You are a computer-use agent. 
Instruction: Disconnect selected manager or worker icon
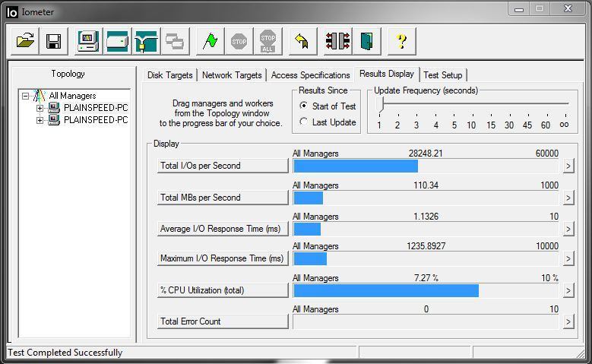337,41
